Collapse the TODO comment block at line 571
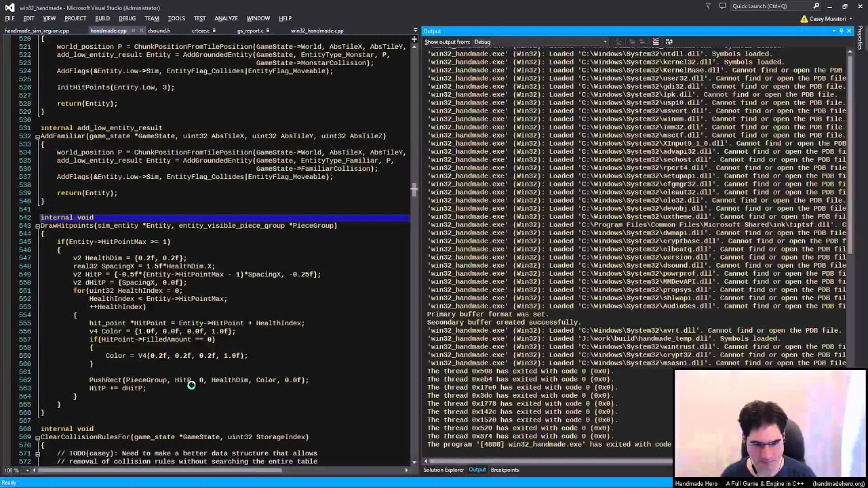This screenshot has height=488, width=868. [x=37, y=453]
